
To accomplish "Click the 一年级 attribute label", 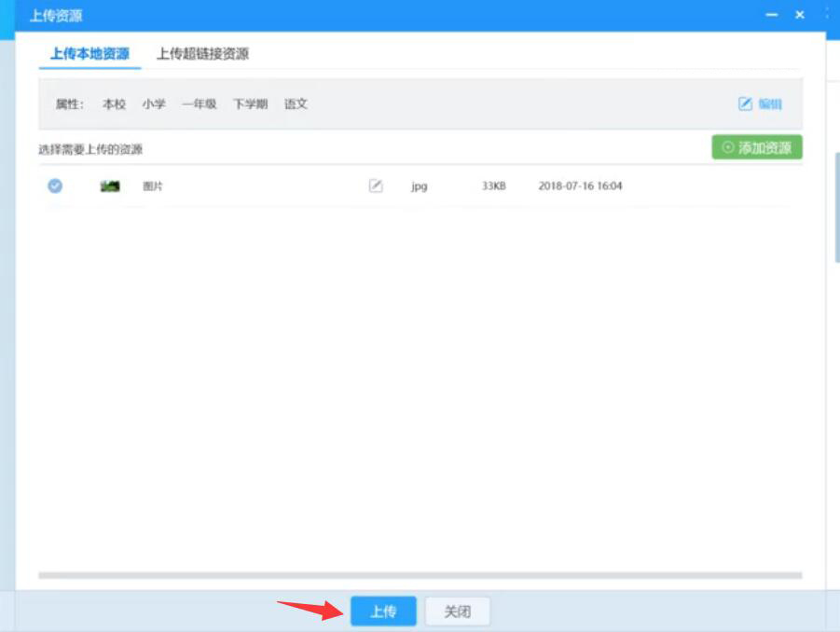I will pyautogui.click(x=199, y=103).
